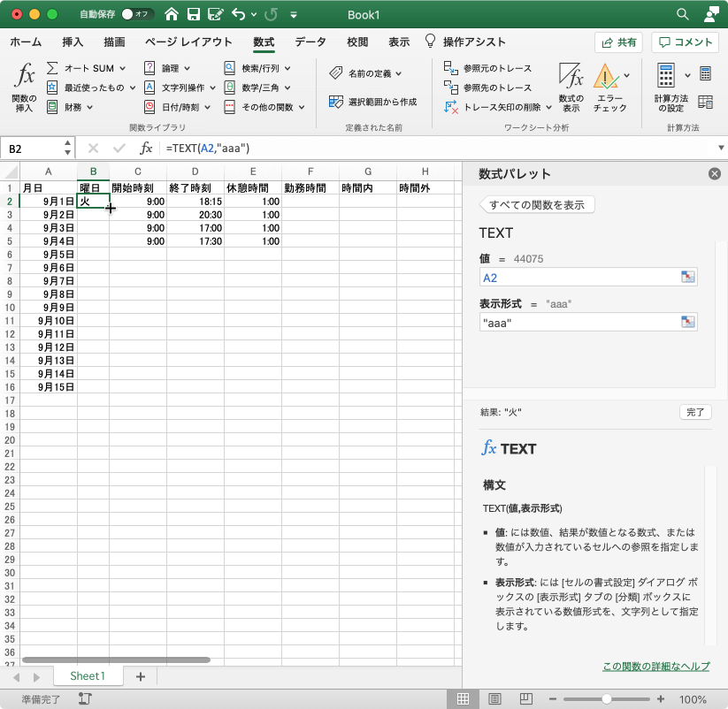Toggle Show Formulas (数式の表示)

click(x=571, y=88)
